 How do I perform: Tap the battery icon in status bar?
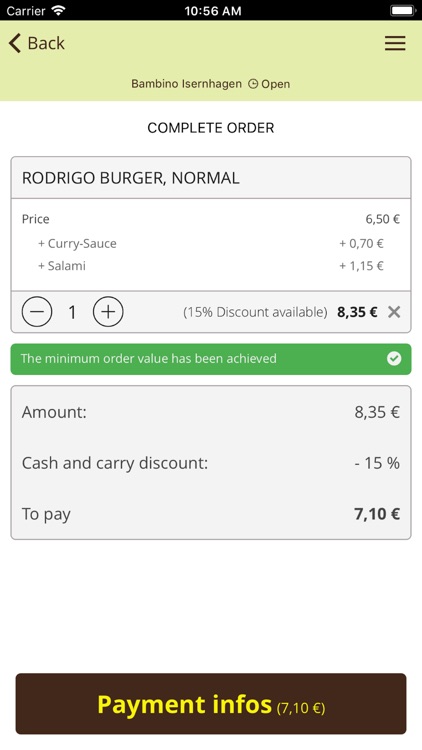click(403, 11)
